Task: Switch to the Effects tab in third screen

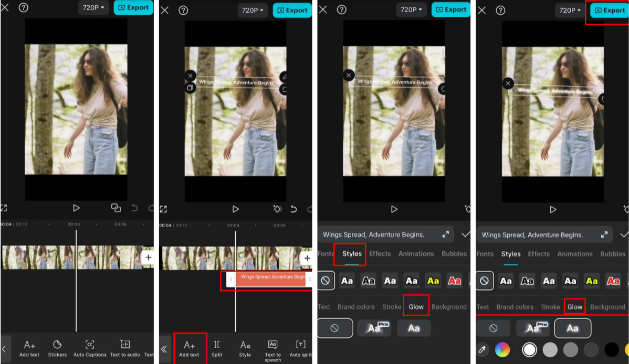Action: [380, 254]
